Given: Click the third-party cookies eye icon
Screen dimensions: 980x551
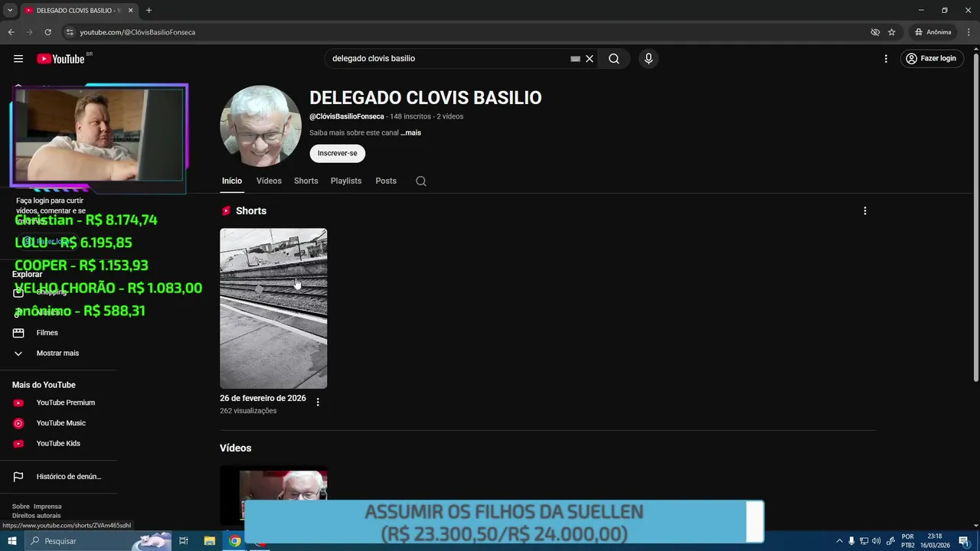Looking at the screenshot, I should 875,32.
